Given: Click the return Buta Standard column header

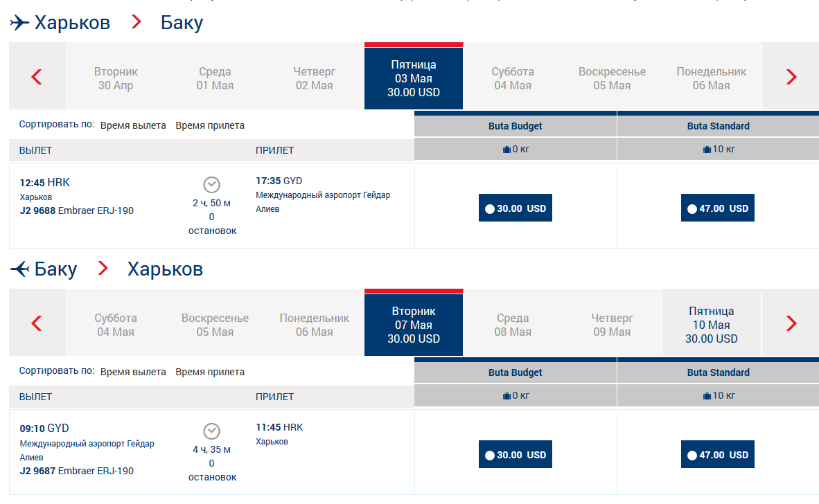Looking at the screenshot, I should point(718,372).
